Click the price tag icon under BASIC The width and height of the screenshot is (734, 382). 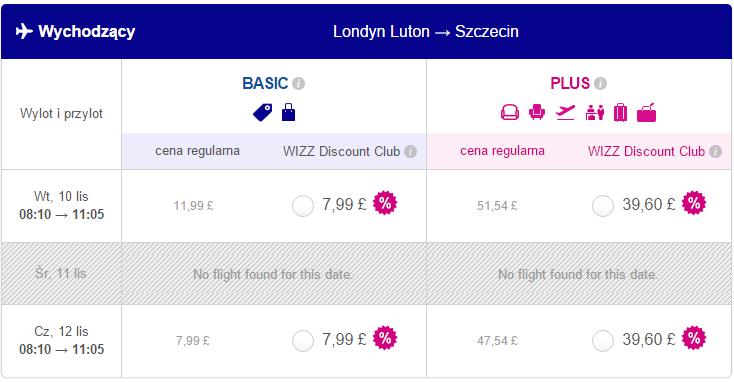[x=263, y=112]
